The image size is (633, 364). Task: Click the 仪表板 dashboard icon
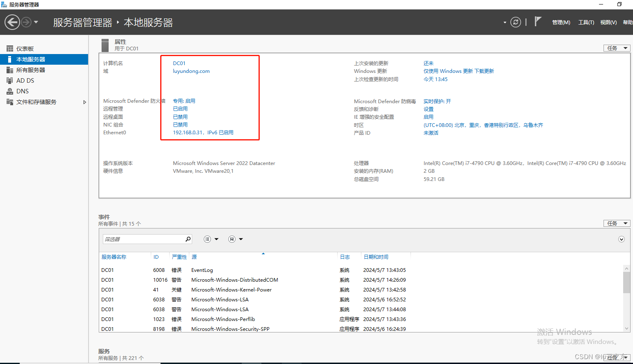[x=10, y=49]
